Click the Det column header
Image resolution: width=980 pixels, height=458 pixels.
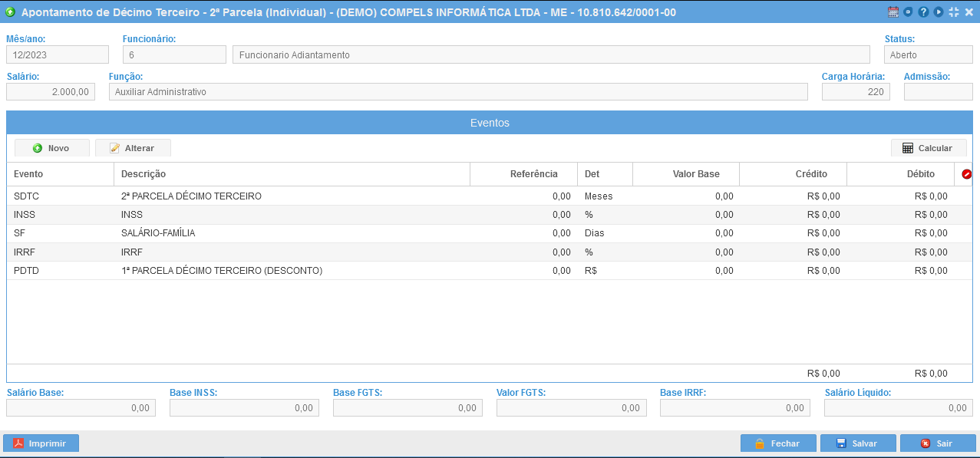(605, 174)
